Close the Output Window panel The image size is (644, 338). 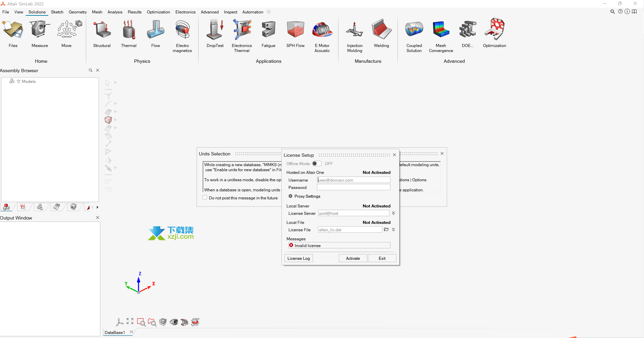click(x=98, y=218)
